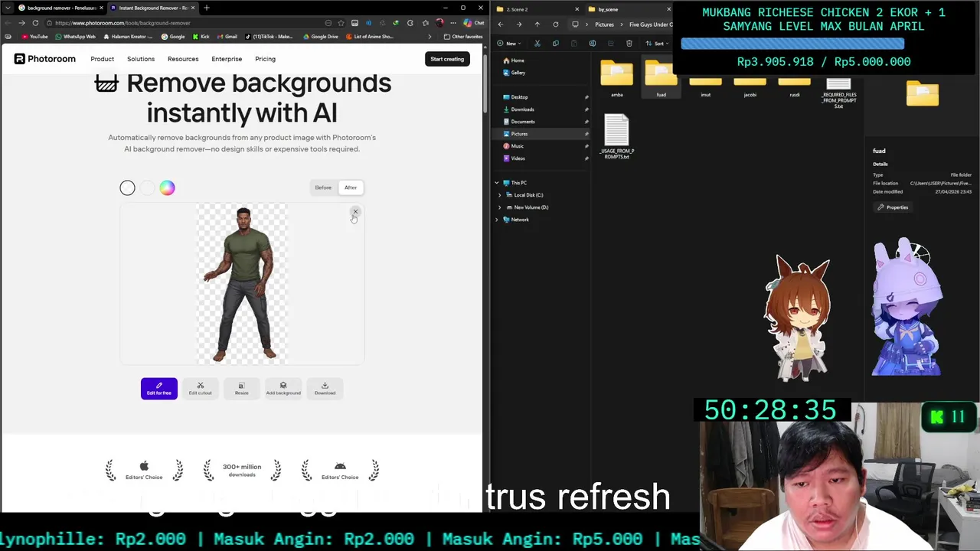The width and height of the screenshot is (980, 551).
Task: Click the person cutout preview image
Action: pos(242,284)
